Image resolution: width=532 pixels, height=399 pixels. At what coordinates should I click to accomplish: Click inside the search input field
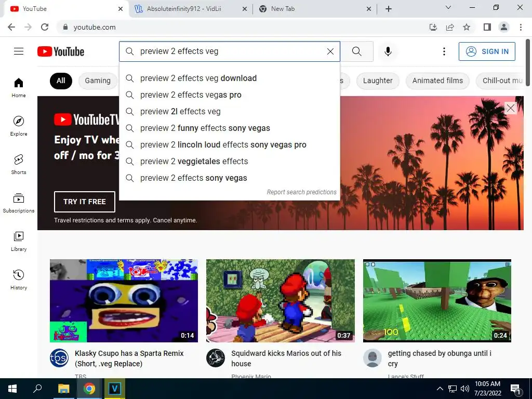(x=231, y=51)
